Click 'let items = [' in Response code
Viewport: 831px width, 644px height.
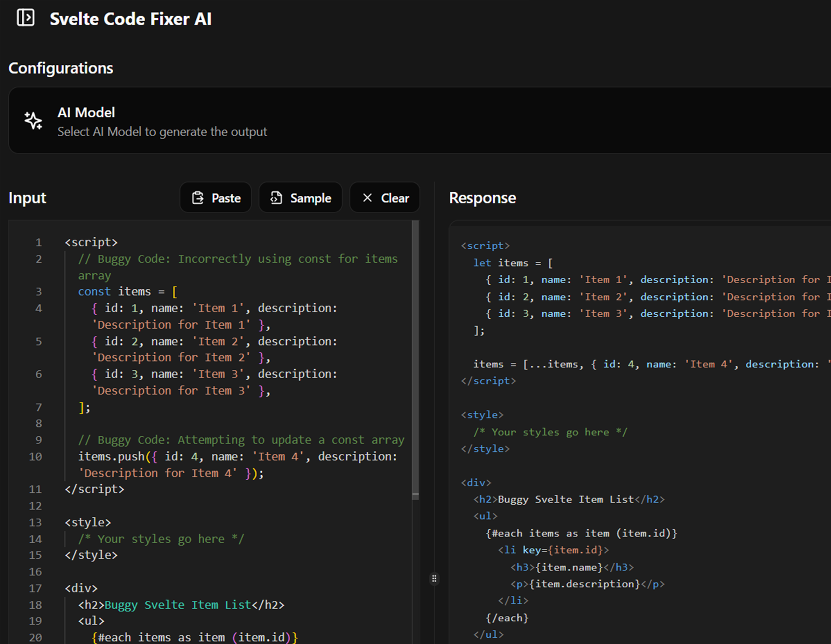click(x=513, y=263)
